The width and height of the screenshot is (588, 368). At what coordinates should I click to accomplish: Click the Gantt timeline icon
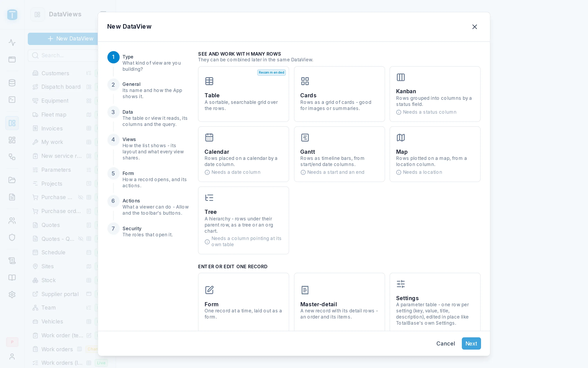(x=305, y=138)
